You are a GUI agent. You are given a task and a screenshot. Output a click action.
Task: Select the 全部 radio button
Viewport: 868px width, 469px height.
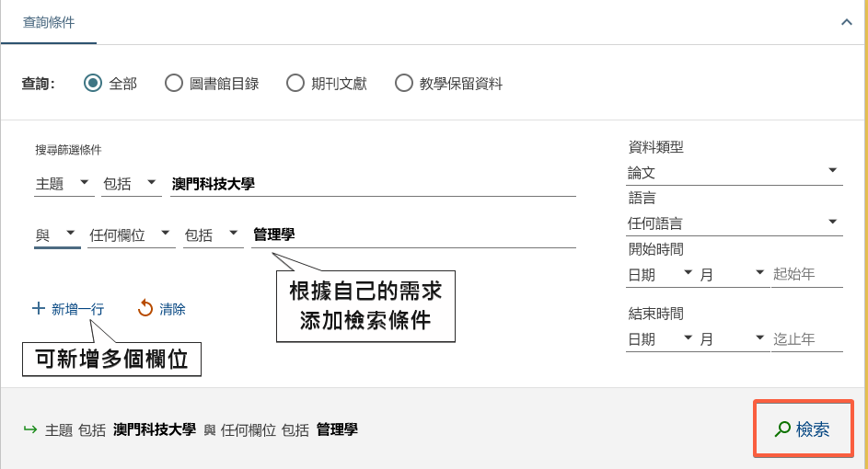click(x=92, y=84)
